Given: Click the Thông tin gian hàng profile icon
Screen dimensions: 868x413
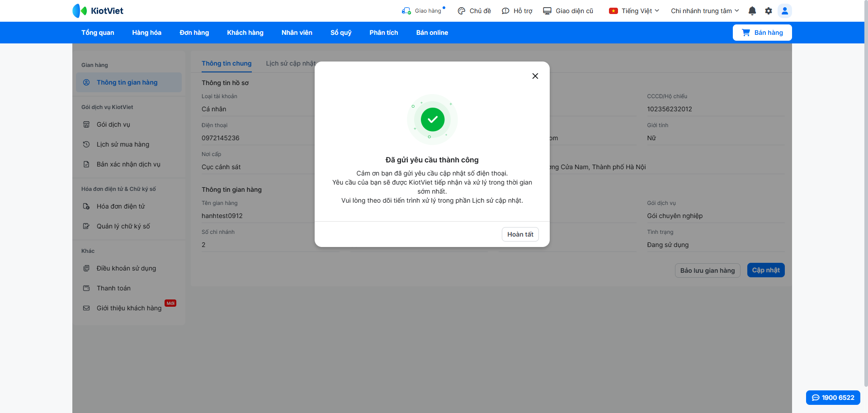Looking at the screenshot, I should click(86, 82).
